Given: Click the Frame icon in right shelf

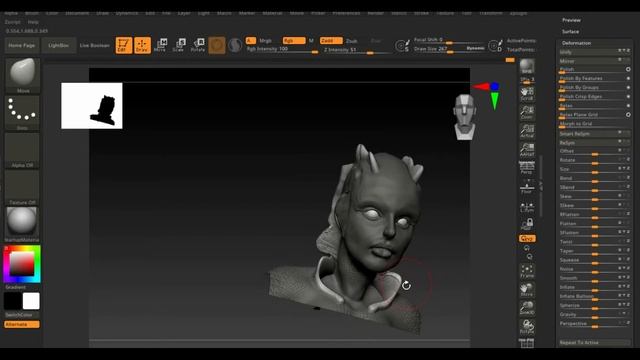Looking at the screenshot, I should (x=527, y=271).
